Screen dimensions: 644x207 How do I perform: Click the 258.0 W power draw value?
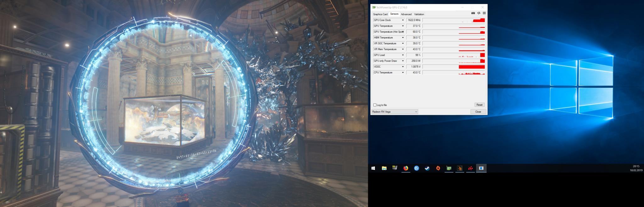[414, 61]
